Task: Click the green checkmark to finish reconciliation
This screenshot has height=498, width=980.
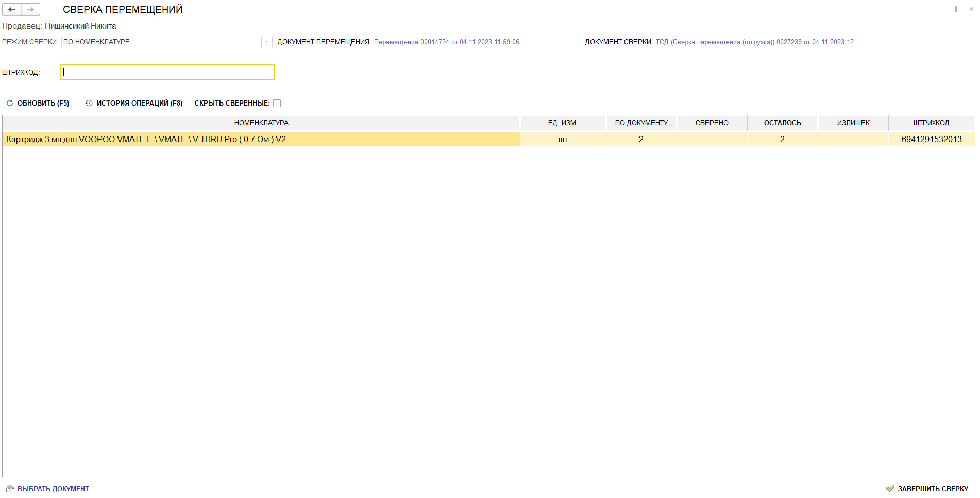Action: (x=890, y=489)
